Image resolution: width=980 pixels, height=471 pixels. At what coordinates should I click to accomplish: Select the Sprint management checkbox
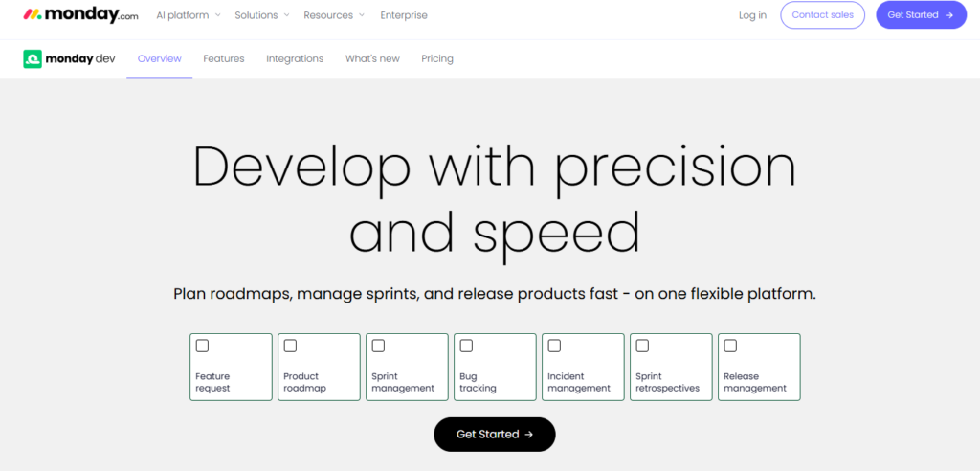click(378, 346)
